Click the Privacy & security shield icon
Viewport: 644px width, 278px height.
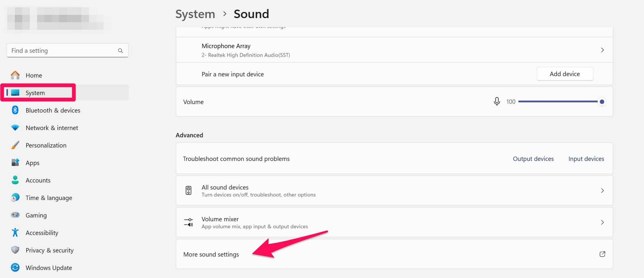point(15,250)
